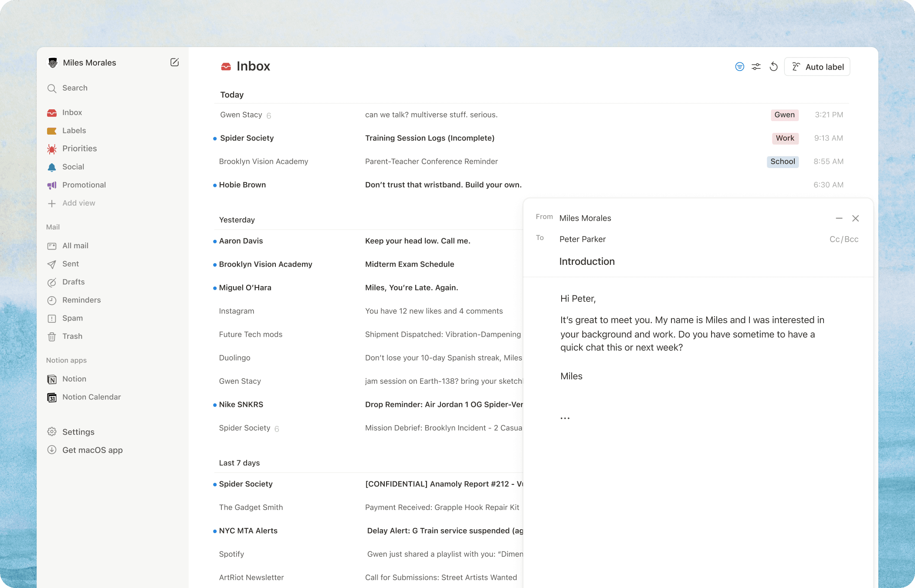Click the Social bell icon
The height and width of the screenshot is (588, 915).
[x=52, y=167]
